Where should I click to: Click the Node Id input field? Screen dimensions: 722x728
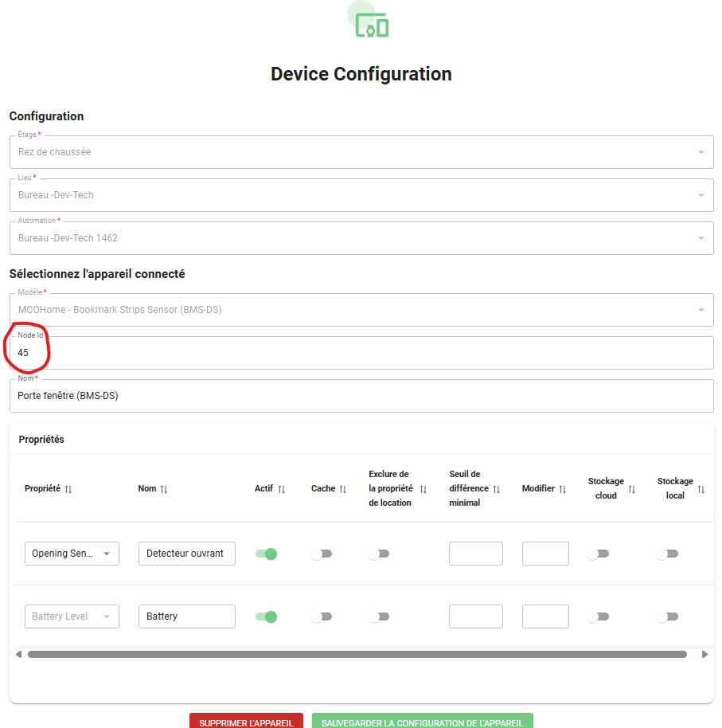pyautogui.click(x=361, y=353)
